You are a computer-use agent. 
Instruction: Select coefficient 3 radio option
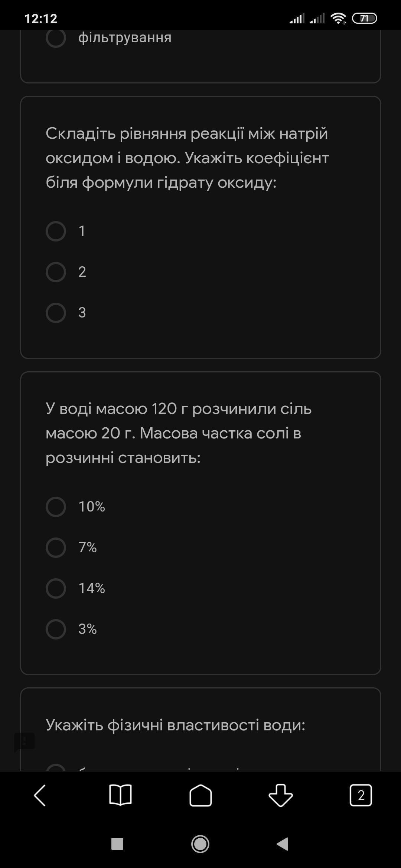[56, 313]
